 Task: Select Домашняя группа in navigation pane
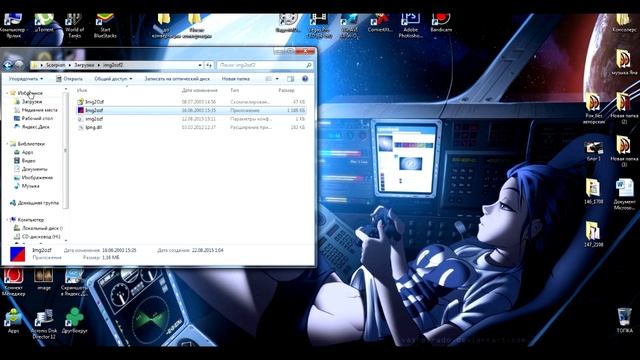tap(34, 203)
